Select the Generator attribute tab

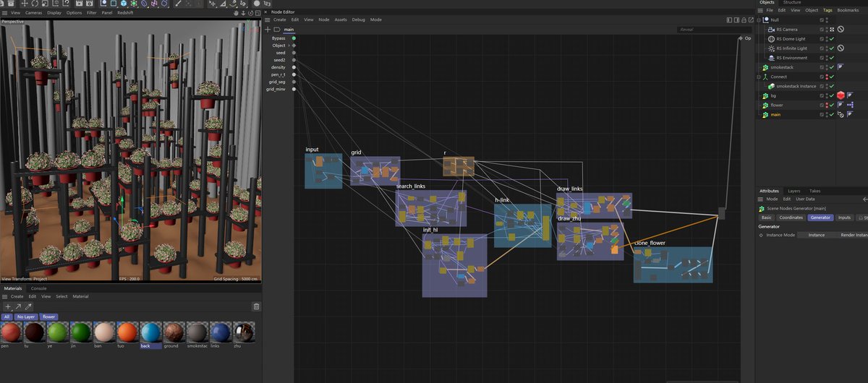pyautogui.click(x=820, y=217)
